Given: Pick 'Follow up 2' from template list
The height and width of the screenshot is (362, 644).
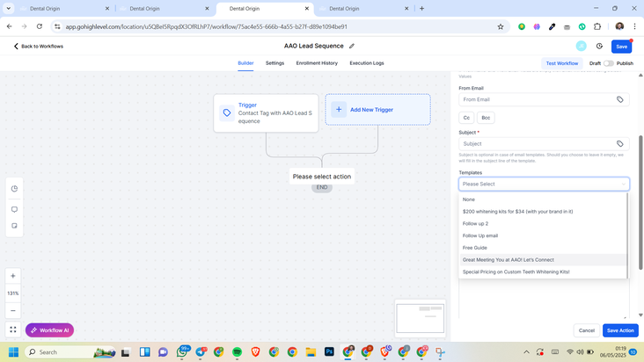Looking at the screenshot, I should tap(475, 223).
